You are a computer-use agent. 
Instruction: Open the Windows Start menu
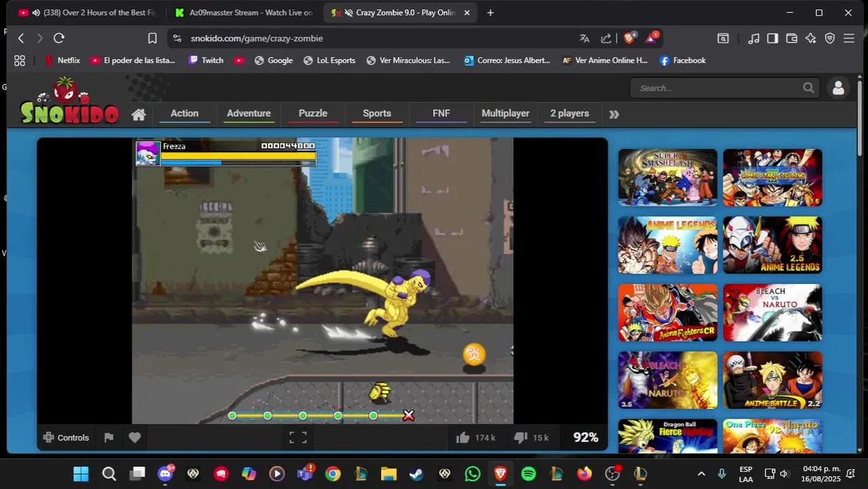coord(81,473)
